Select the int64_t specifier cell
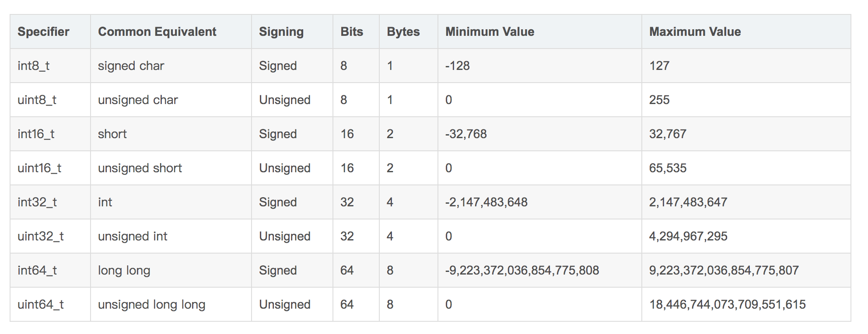 pyautogui.click(x=37, y=271)
